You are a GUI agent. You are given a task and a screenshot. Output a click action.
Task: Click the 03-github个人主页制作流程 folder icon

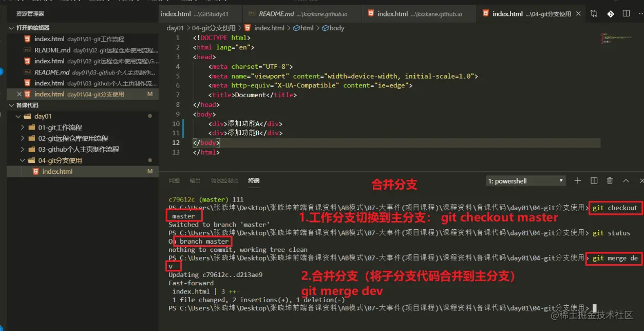(32, 149)
